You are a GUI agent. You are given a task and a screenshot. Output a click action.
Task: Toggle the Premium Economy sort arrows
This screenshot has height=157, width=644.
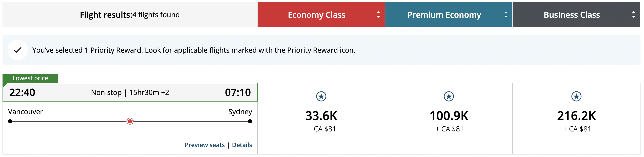click(506, 15)
